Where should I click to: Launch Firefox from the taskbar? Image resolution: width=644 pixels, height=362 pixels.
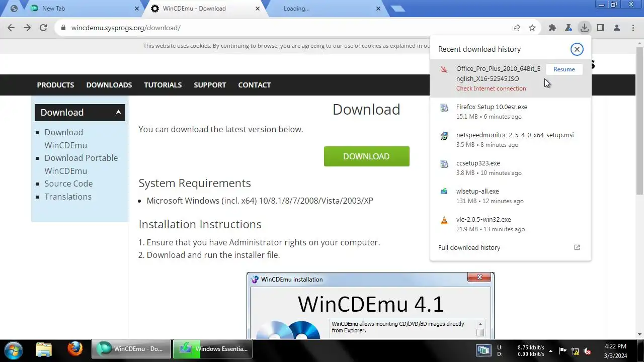click(x=75, y=349)
